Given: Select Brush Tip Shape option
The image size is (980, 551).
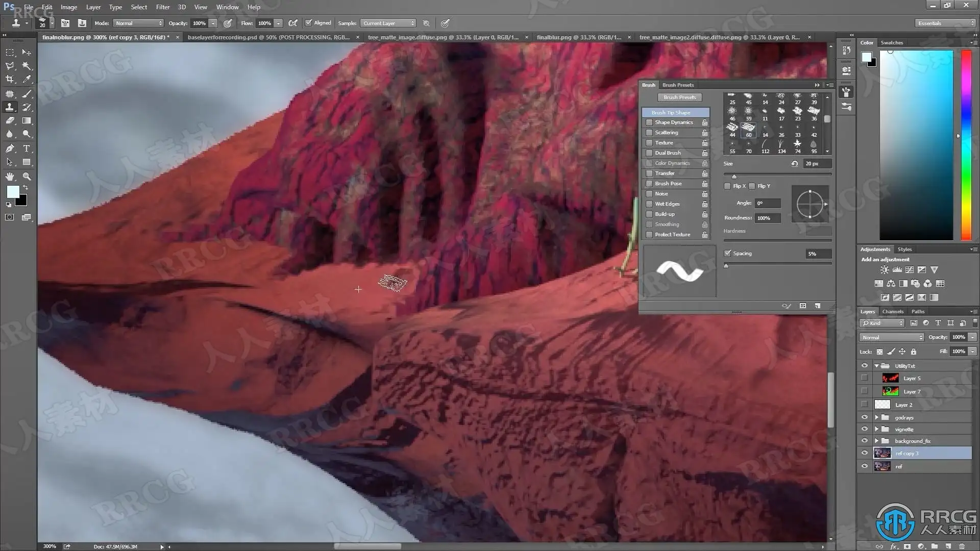Looking at the screenshot, I should pyautogui.click(x=671, y=112).
